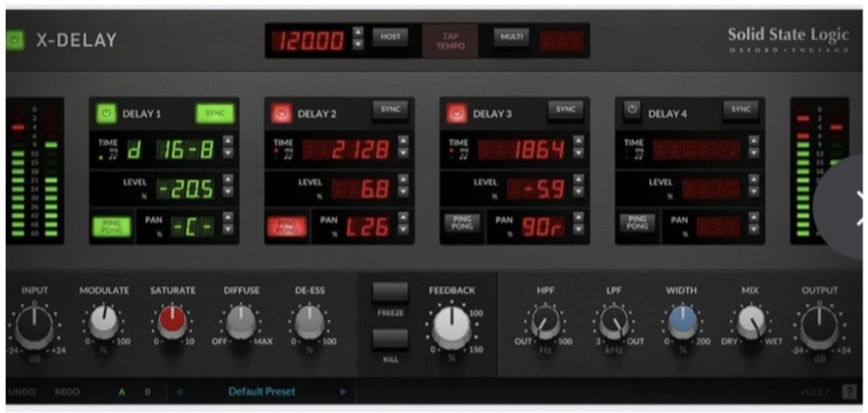Click UNDO in the bottom bar
Screen dimensions: 868x413
click(23, 392)
